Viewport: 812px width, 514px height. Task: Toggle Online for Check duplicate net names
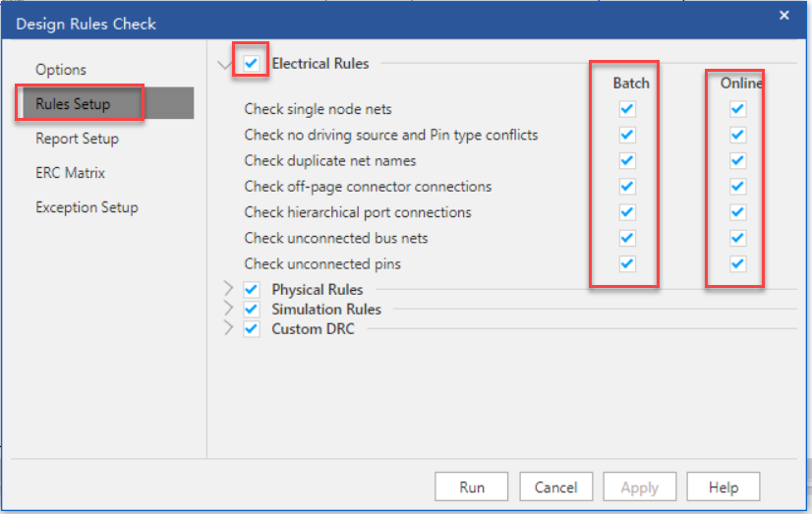tap(737, 160)
